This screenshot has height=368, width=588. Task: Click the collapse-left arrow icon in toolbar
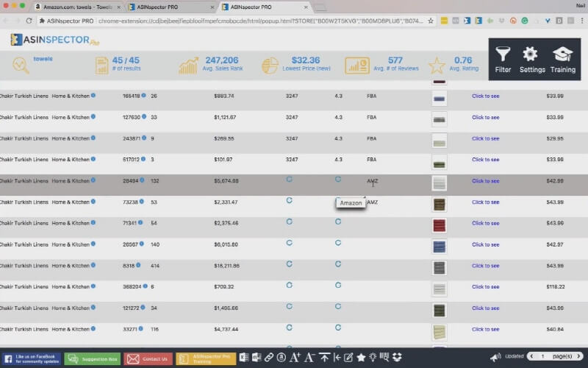(337, 357)
